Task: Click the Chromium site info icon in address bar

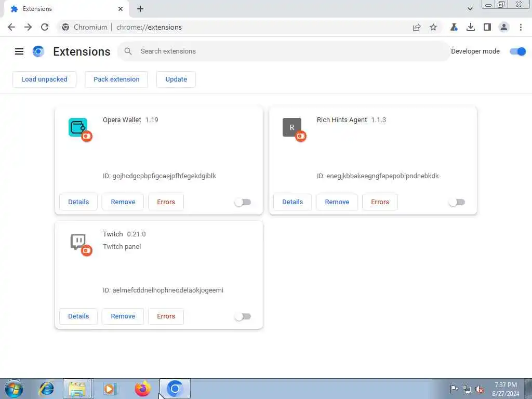Action: [65, 27]
